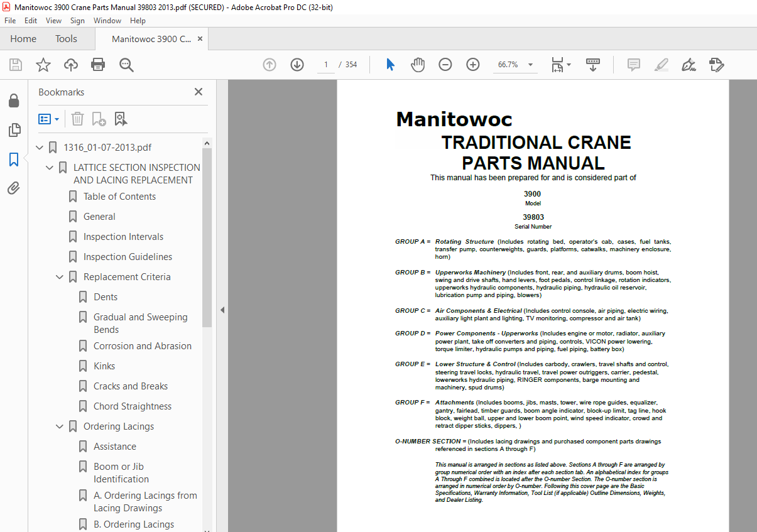757x532 pixels.
Task: Delete selected bookmark trash icon
Action: point(77,119)
